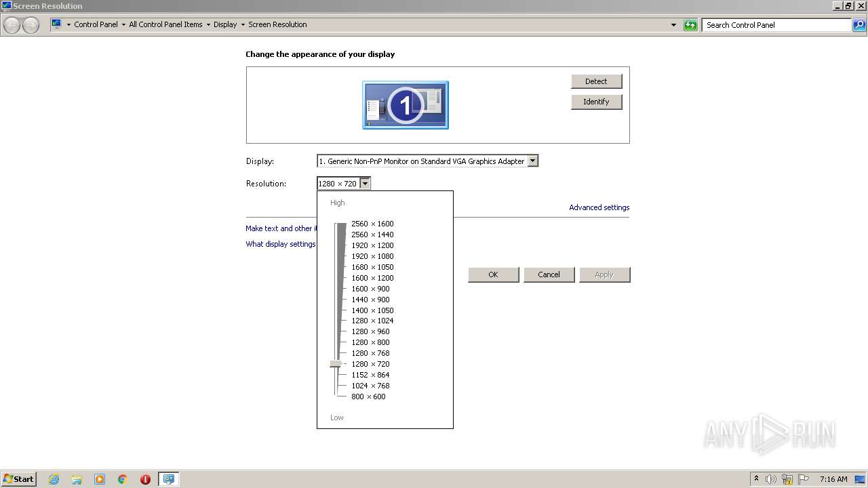Image resolution: width=868 pixels, height=488 pixels.
Task: Select 1600 × 1200 resolution
Action: click(x=372, y=278)
